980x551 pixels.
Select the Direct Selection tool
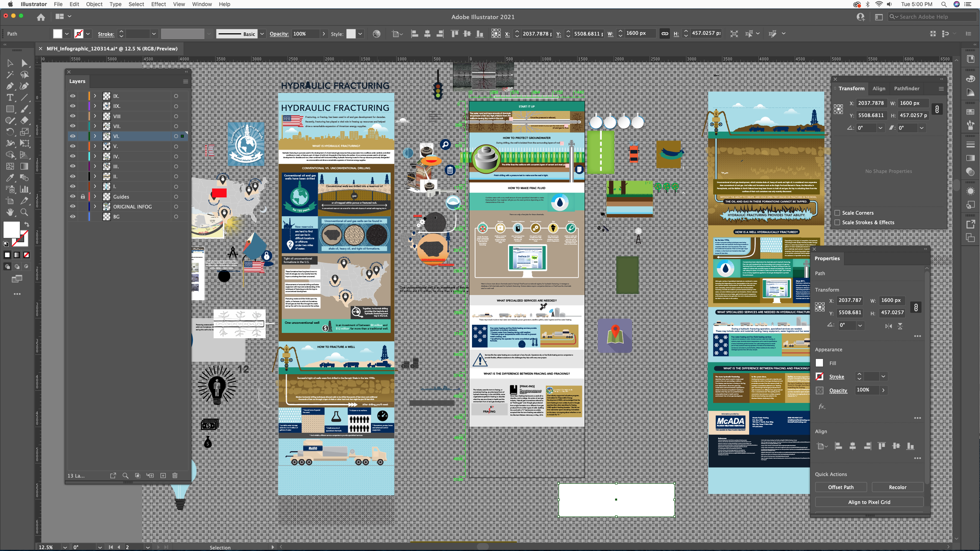click(x=24, y=63)
